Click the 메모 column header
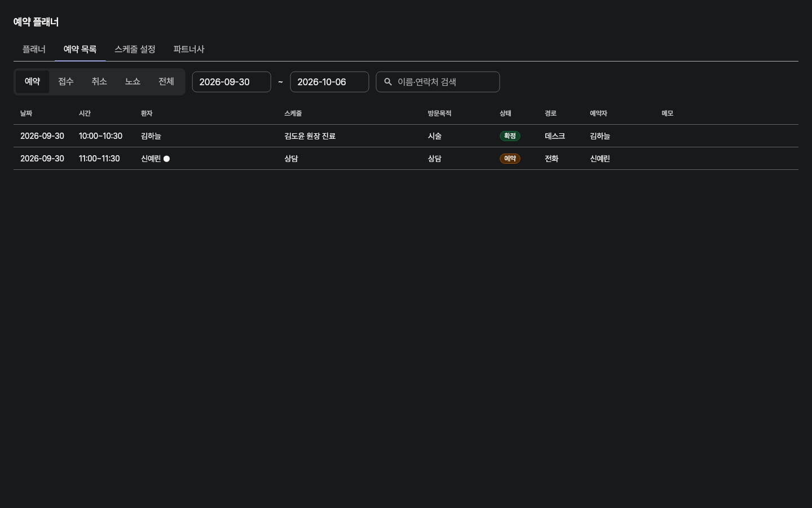 667,113
